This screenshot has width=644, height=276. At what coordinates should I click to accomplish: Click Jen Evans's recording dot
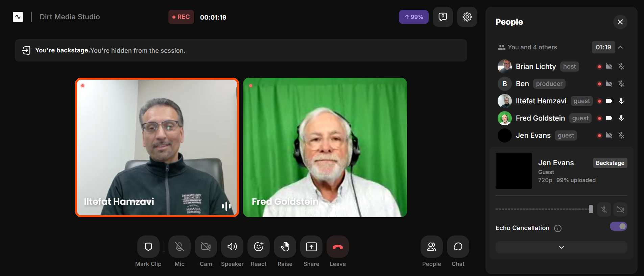pyautogui.click(x=599, y=135)
